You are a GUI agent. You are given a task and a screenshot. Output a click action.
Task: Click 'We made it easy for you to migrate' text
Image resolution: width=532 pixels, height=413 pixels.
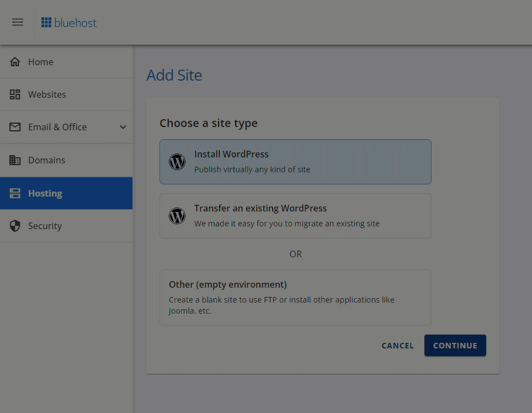click(x=287, y=224)
